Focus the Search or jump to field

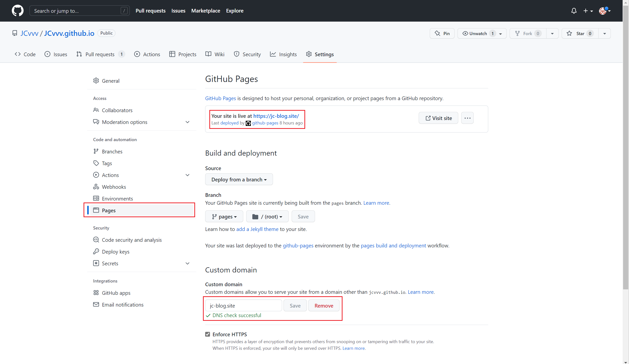(79, 11)
